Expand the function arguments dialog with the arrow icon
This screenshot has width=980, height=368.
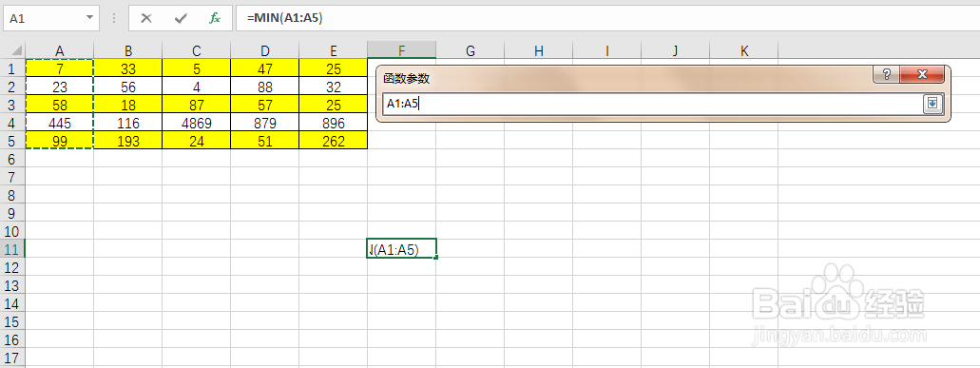tap(932, 104)
